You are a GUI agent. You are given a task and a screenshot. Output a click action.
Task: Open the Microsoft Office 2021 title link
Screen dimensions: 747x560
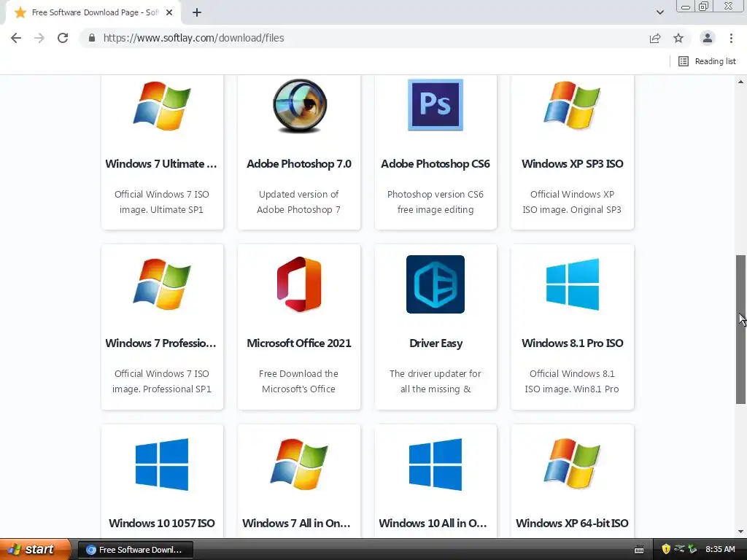(x=299, y=343)
